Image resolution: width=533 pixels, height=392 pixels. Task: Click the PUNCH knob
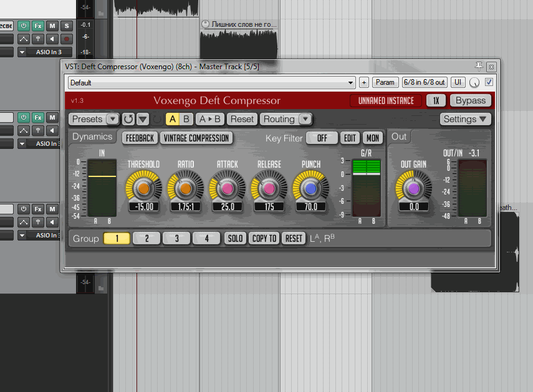click(311, 189)
